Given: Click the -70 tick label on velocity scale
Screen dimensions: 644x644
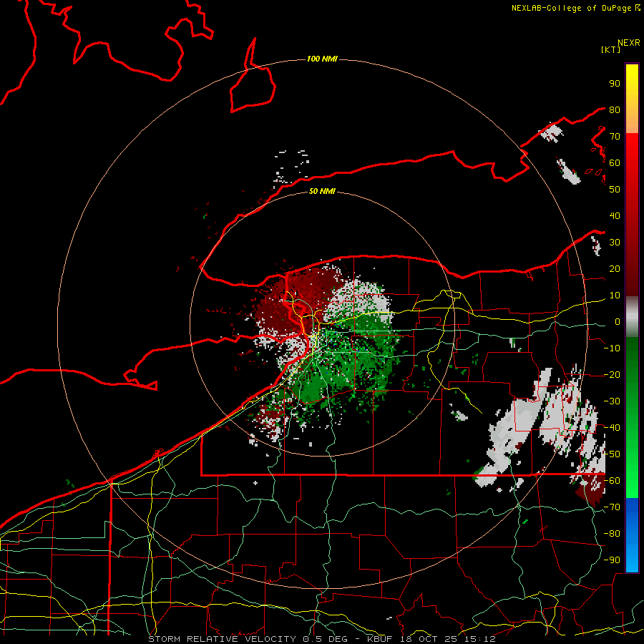Looking at the screenshot, I should tap(612, 507).
